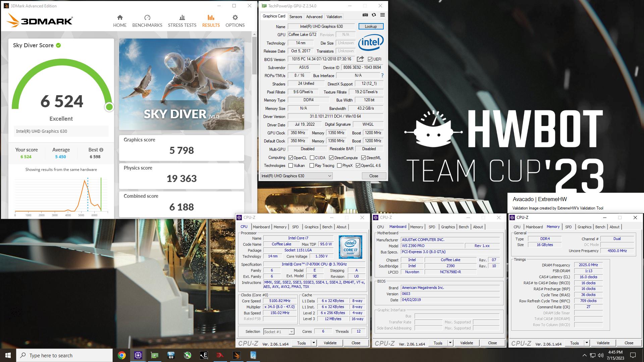The width and height of the screenshot is (644, 362).
Task: Click the green verified score checkmark
Action: coord(58,45)
